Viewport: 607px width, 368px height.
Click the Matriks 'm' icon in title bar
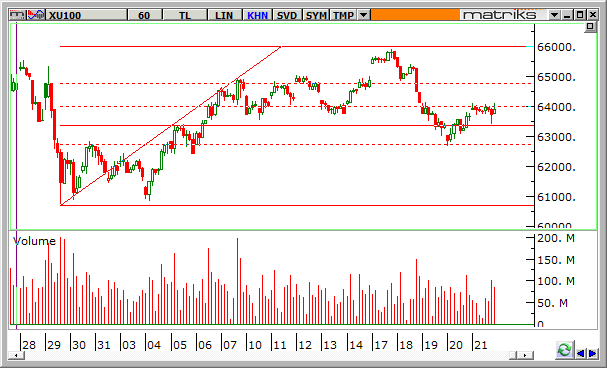(17, 15)
